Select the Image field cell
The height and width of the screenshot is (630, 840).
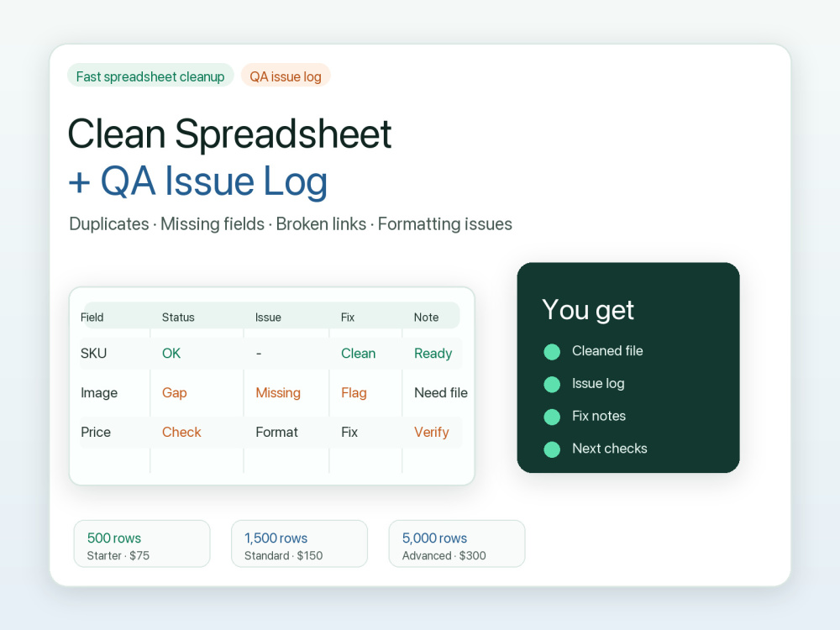coord(99,392)
